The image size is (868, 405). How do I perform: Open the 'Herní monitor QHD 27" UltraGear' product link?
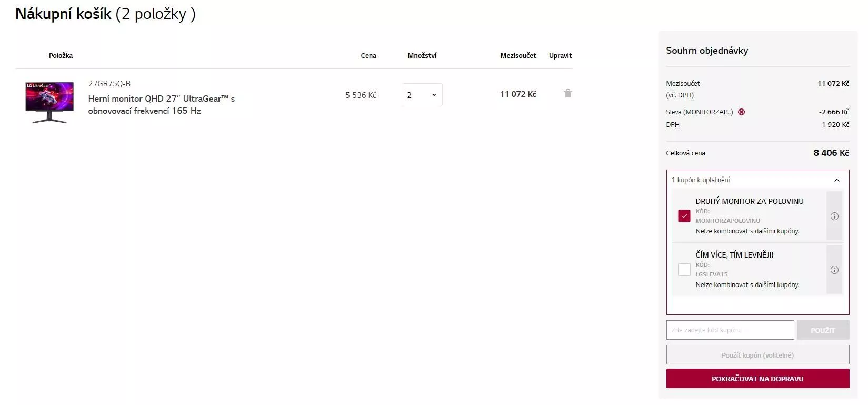161,104
